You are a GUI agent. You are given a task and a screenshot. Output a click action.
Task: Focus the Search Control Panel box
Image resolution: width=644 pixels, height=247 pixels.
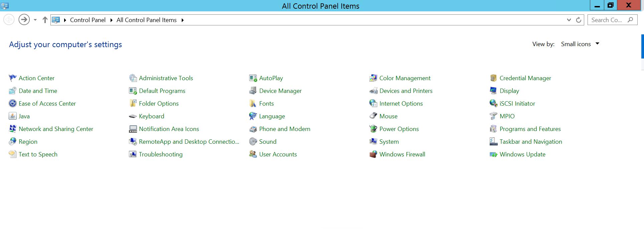612,20
